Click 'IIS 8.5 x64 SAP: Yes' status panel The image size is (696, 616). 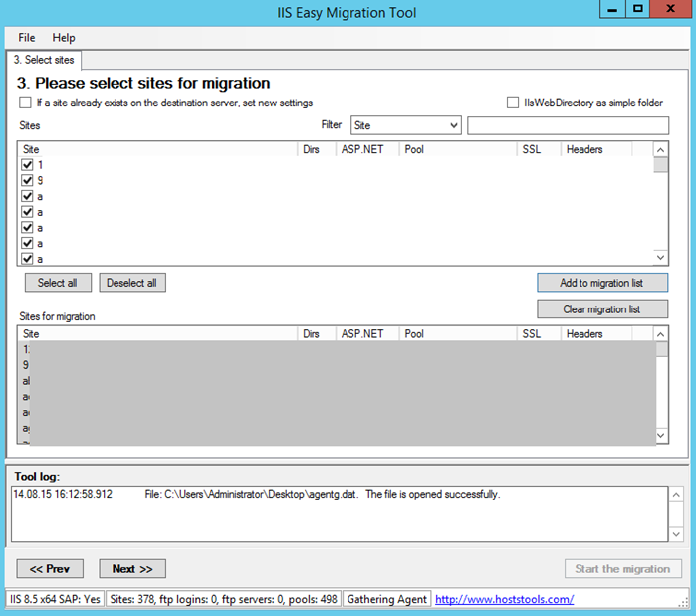pyautogui.click(x=55, y=599)
